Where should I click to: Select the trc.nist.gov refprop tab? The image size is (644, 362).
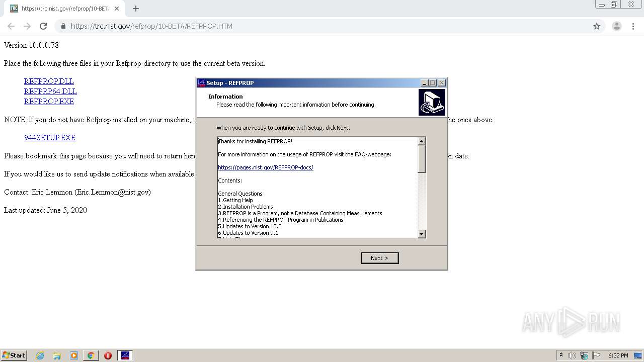click(64, 9)
